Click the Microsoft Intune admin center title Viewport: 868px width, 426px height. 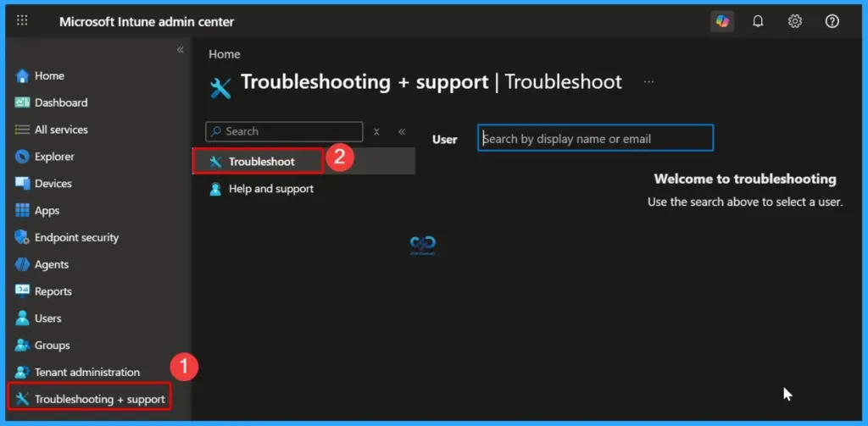(147, 22)
